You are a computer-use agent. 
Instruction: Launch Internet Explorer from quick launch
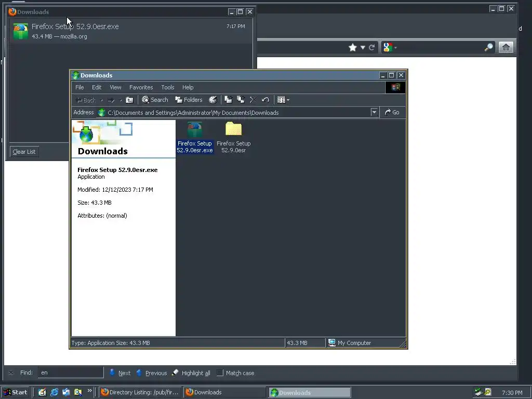point(54,392)
